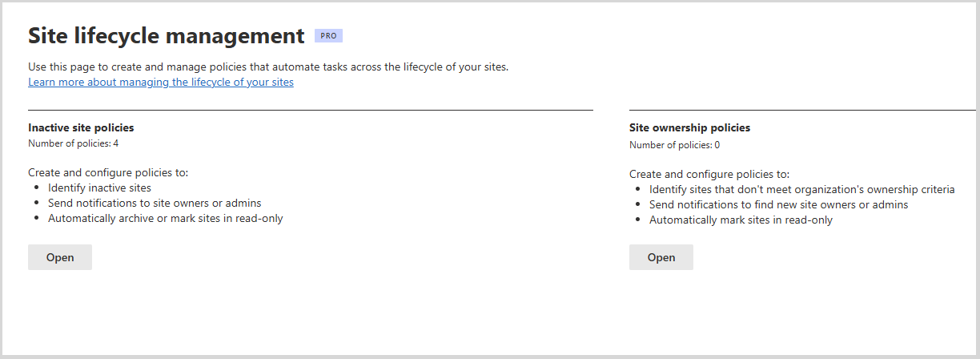Click the ownership criteria bullet item
The image size is (980, 359).
tap(801, 189)
